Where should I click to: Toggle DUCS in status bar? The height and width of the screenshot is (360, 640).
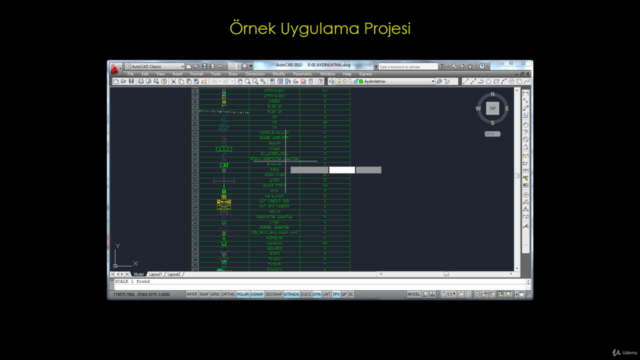(x=306, y=294)
